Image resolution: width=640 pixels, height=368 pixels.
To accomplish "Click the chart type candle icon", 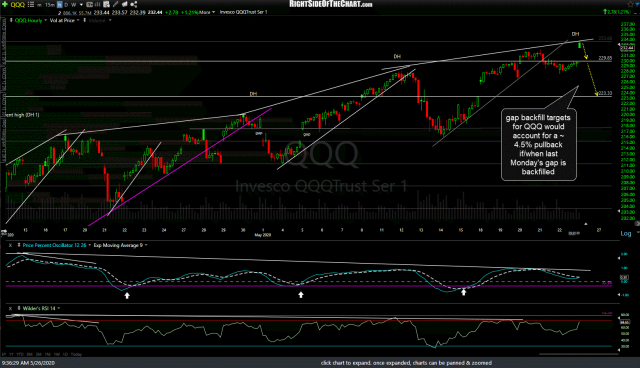I will point(89,4).
